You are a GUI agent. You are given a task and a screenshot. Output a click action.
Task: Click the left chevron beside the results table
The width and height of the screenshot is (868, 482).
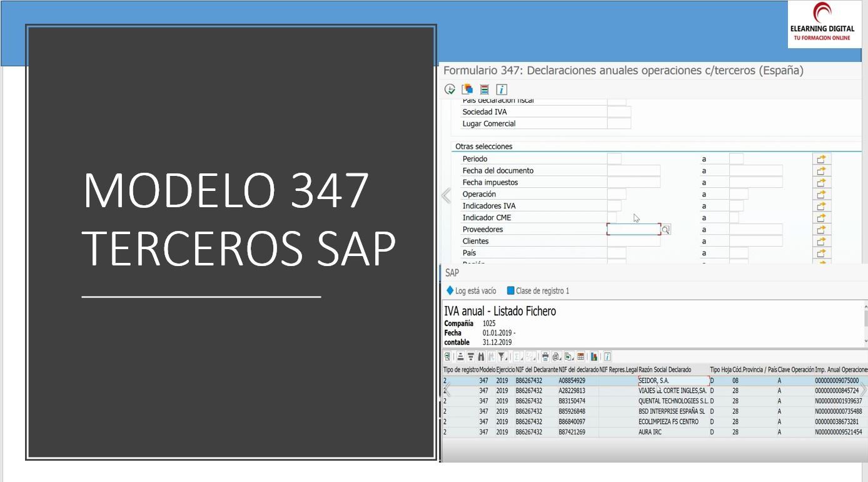pos(447,389)
